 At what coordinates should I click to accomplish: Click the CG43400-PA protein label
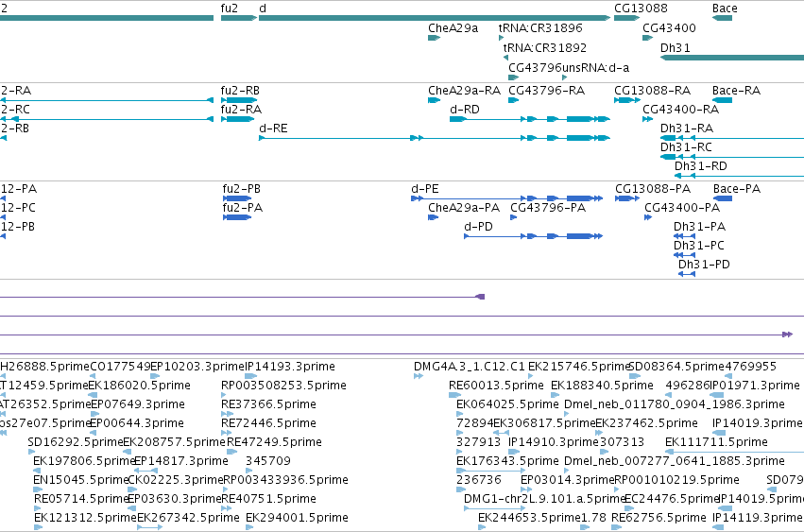[682, 208]
